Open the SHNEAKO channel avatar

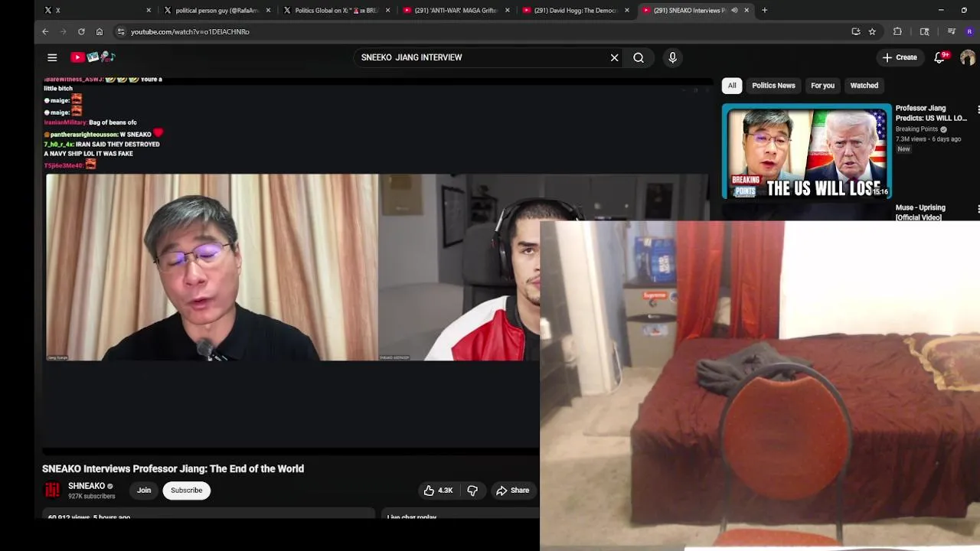click(x=52, y=491)
